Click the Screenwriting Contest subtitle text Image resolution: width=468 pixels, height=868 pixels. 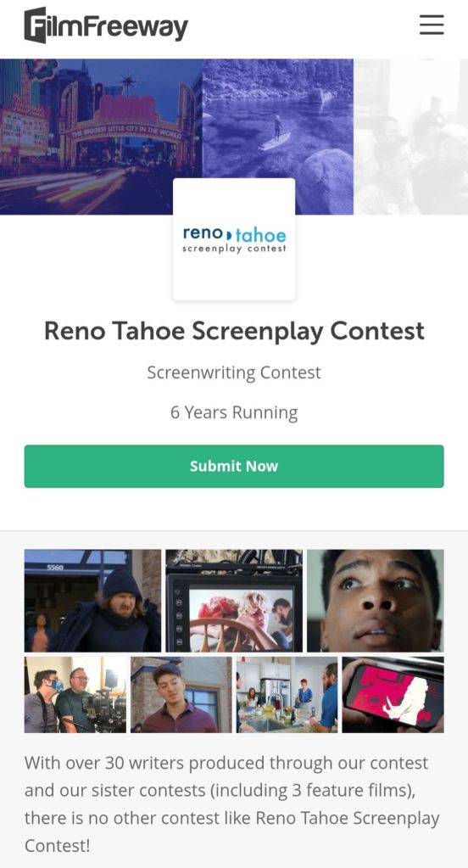pos(234,372)
